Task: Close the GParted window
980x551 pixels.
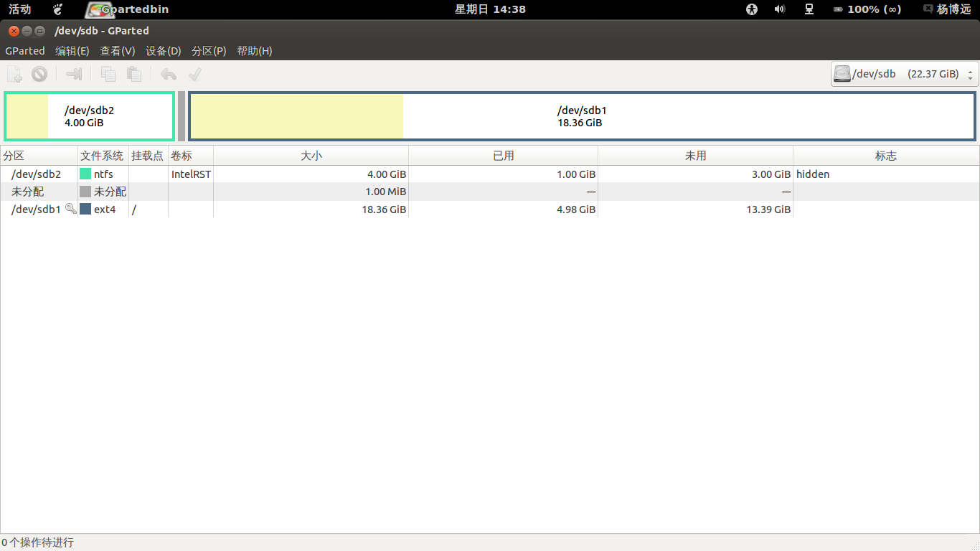Action: click(14, 31)
